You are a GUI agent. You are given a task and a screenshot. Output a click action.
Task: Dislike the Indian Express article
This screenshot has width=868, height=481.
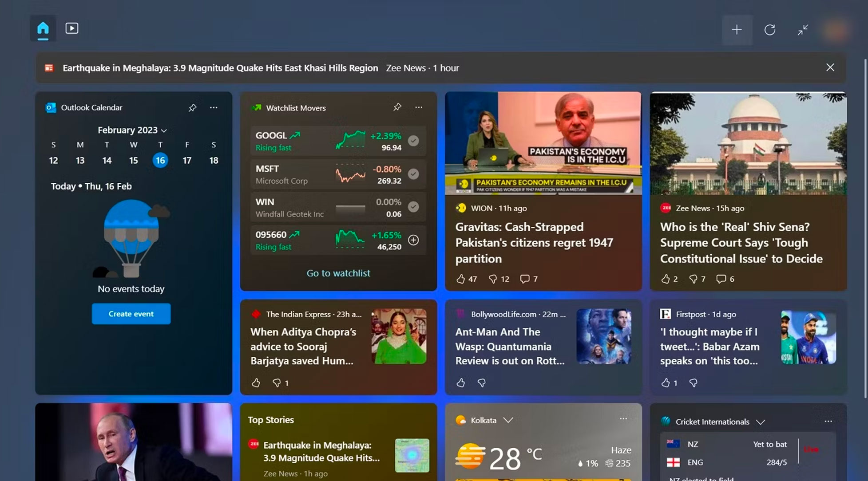click(277, 383)
